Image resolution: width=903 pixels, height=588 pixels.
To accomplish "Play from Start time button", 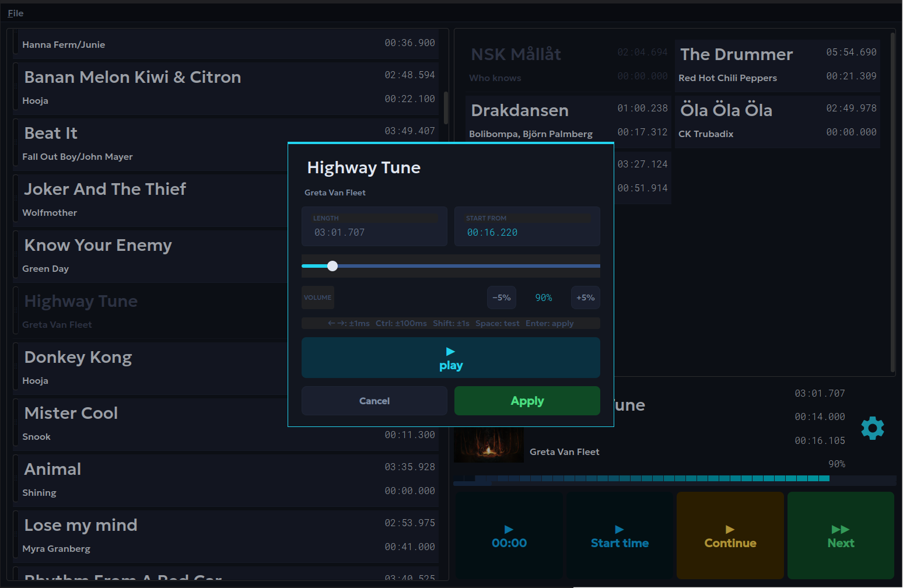I will (x=619, y=535).
